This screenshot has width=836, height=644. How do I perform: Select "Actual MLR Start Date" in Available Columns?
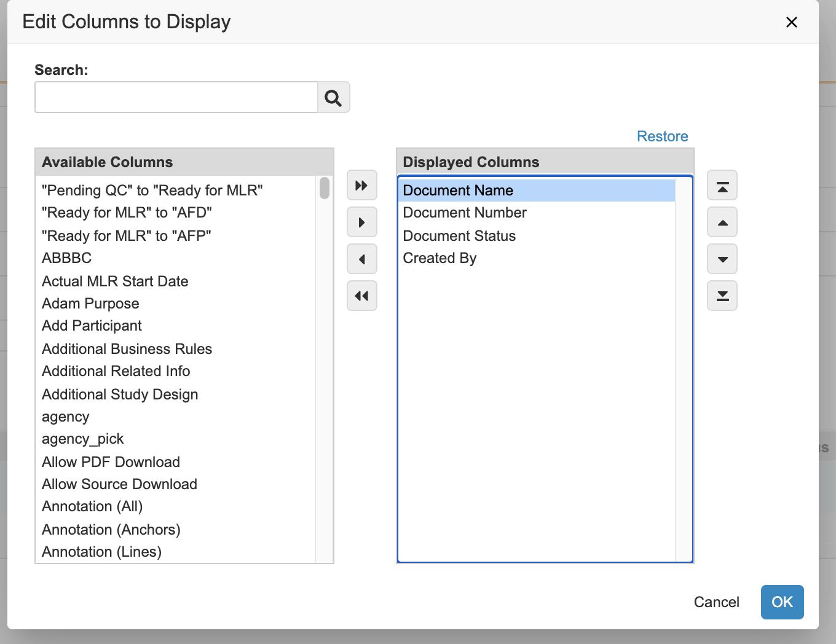[x=115, y=281]
